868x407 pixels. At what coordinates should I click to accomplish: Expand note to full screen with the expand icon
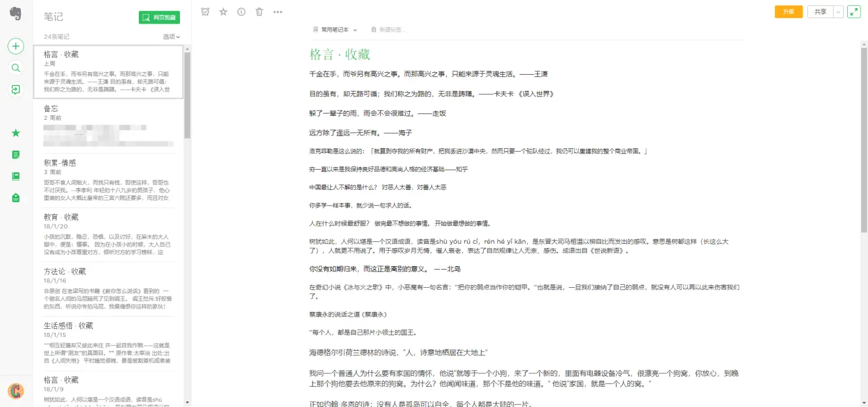tap(854, 12)
